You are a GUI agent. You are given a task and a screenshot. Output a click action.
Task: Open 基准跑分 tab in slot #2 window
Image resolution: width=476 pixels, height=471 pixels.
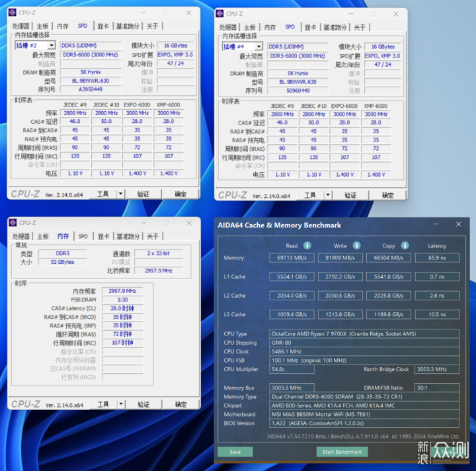[x=128, y=26]
